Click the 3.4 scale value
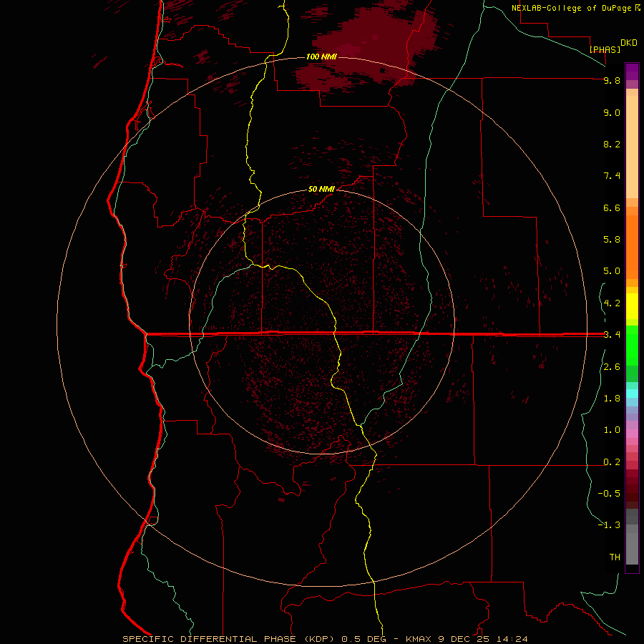Viewport: 644px width, 644px height. pyautogui.click(x=612, y=335)
